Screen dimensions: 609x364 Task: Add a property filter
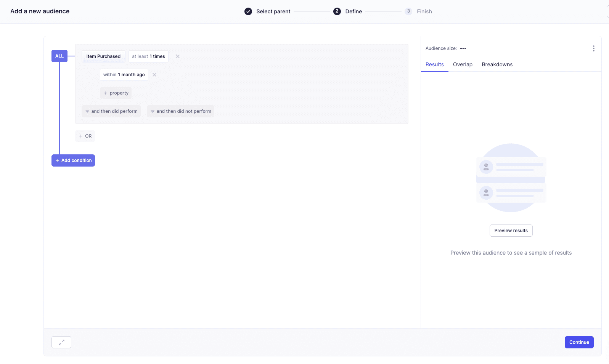[x=116, y=93]
